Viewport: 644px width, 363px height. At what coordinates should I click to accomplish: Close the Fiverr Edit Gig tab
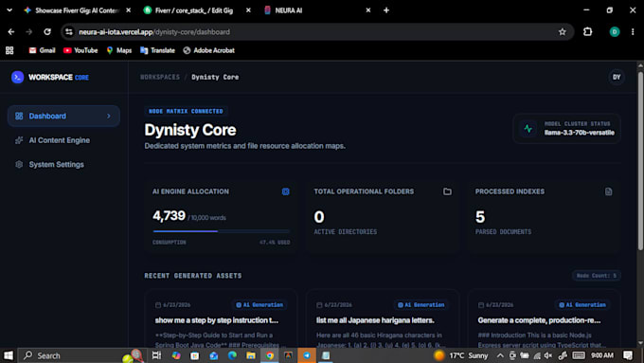248,10
